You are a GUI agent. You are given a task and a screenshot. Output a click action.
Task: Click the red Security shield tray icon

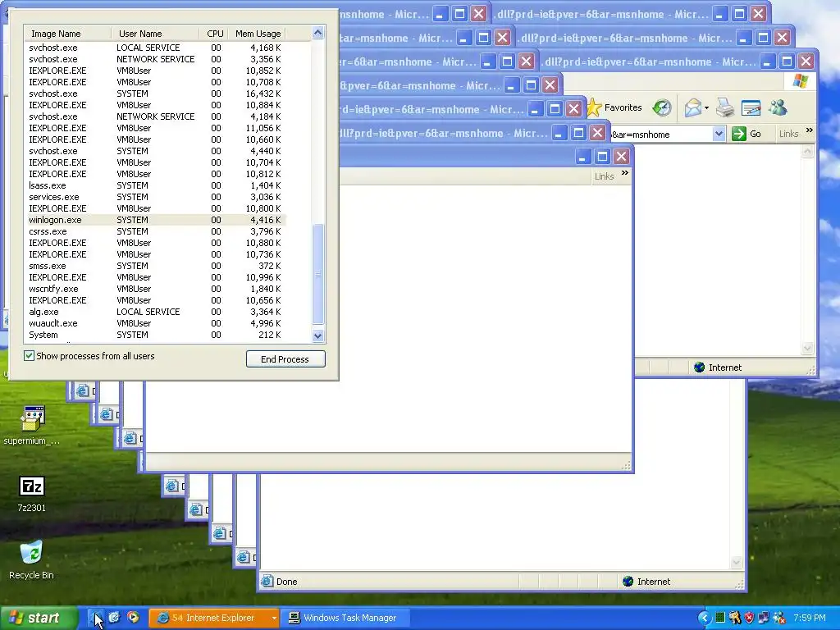click(750, 618)
